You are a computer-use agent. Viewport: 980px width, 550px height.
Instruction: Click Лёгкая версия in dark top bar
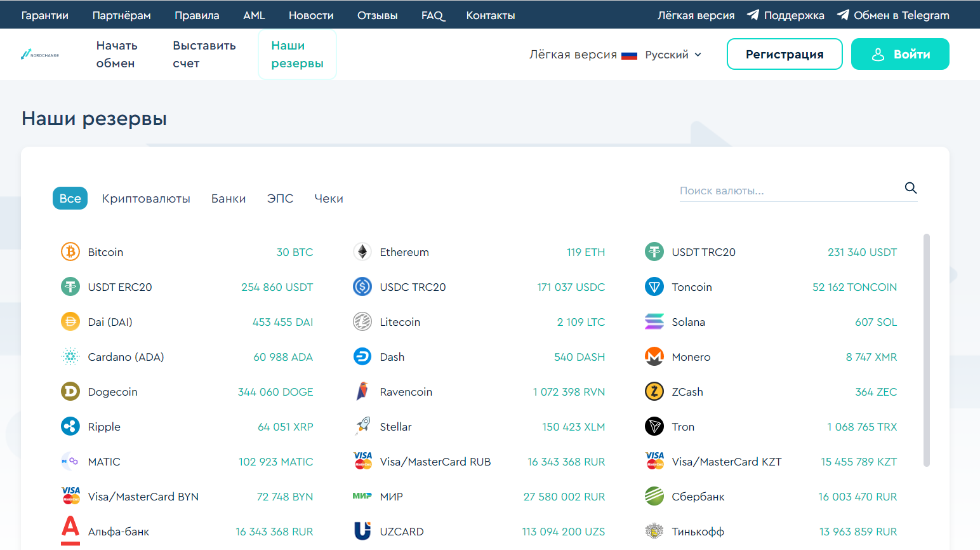tap(696, 15)
